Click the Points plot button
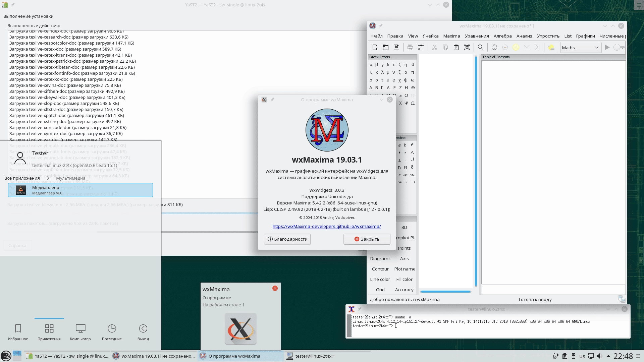This screenshot has width=644, height=362. (x=404, y=248)
